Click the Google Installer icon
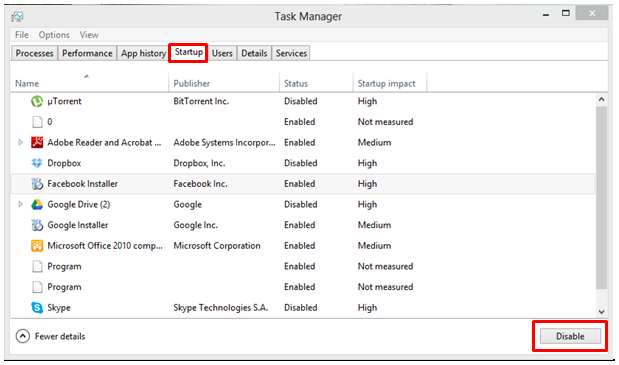 pos(37,225)
